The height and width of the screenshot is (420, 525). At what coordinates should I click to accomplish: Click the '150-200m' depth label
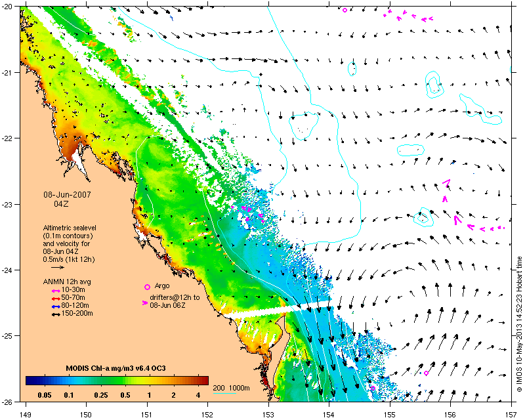pos(77,314)
